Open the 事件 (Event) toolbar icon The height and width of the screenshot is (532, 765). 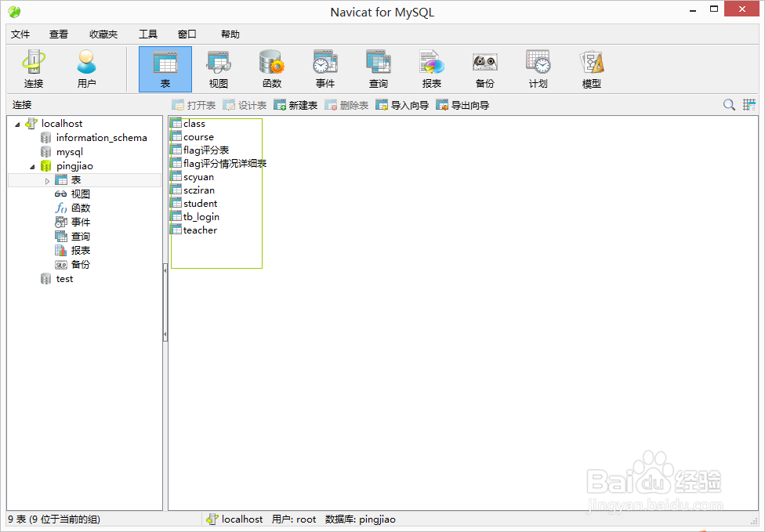point(325,69)
